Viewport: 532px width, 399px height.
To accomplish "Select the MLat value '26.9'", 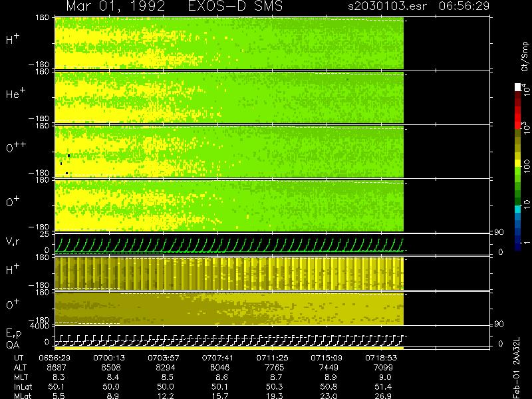I will pyautogui.click(x=383, y=396).
